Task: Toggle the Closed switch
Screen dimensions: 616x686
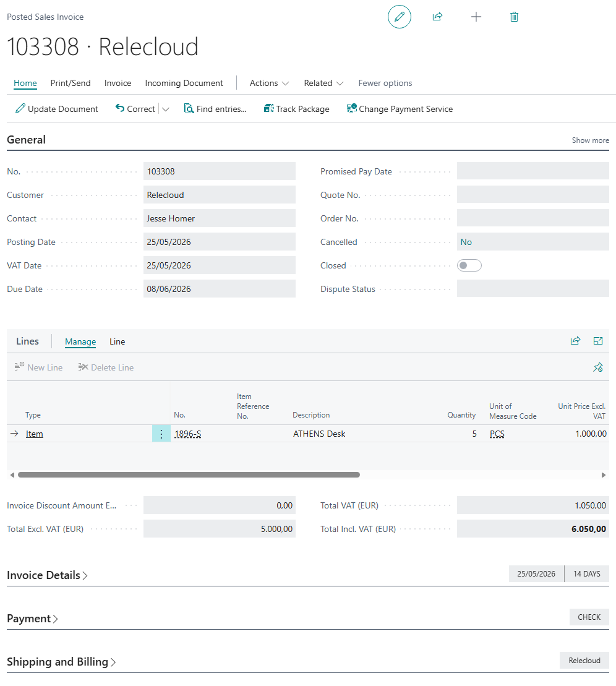Action: (469, 265)
